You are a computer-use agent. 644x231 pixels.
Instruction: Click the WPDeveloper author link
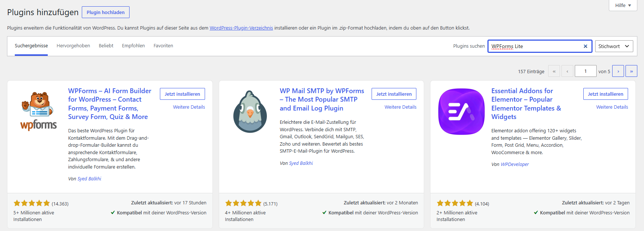point(515,164)
